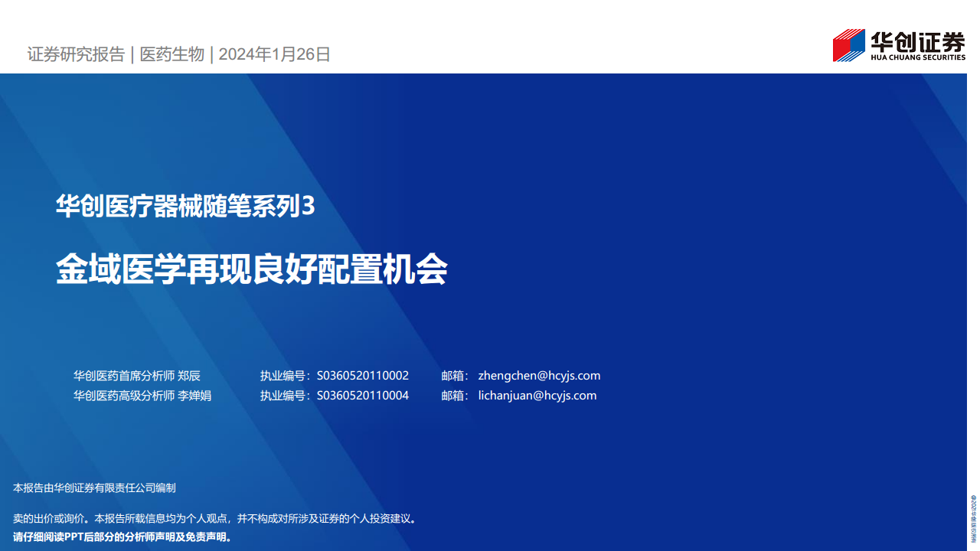Click analyst name '华创医药首席分析师 郑辰'
980x551 pixels.
point(137,376)
